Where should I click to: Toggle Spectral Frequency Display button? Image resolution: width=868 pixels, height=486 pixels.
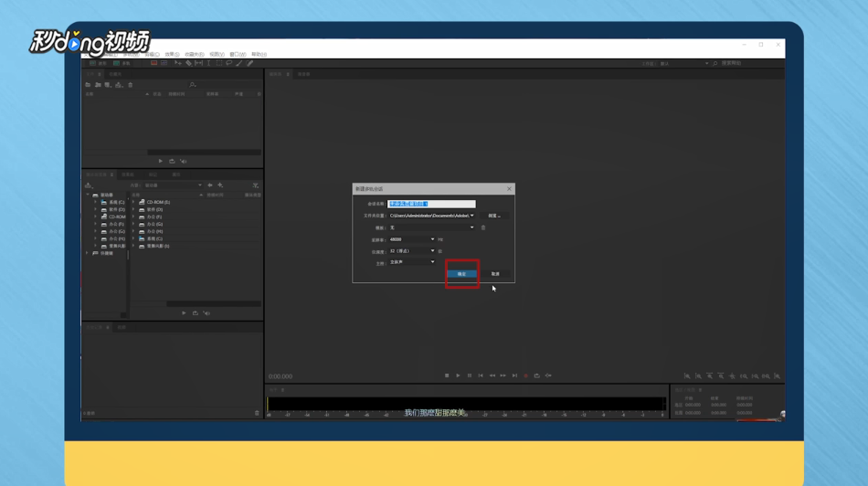click(153, 63)
